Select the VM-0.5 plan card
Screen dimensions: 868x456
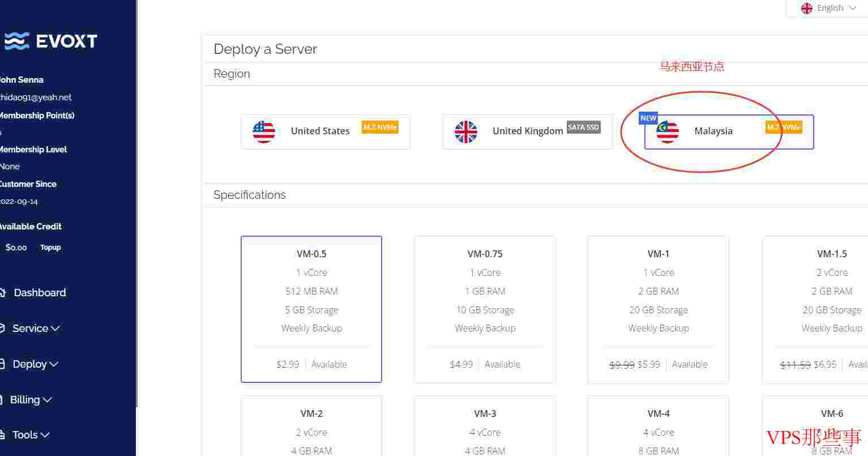pyautogui.click(x=311, y=309)
